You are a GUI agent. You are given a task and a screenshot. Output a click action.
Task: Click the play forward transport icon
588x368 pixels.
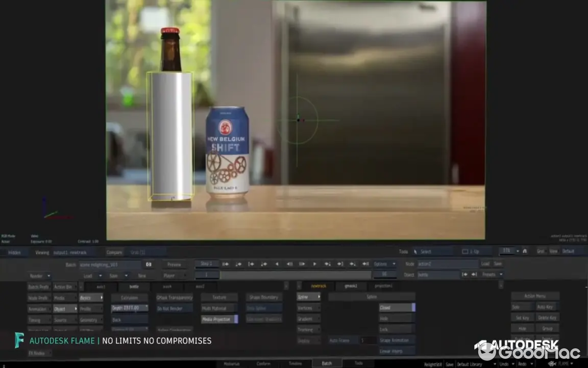click(x=315, y=264)
